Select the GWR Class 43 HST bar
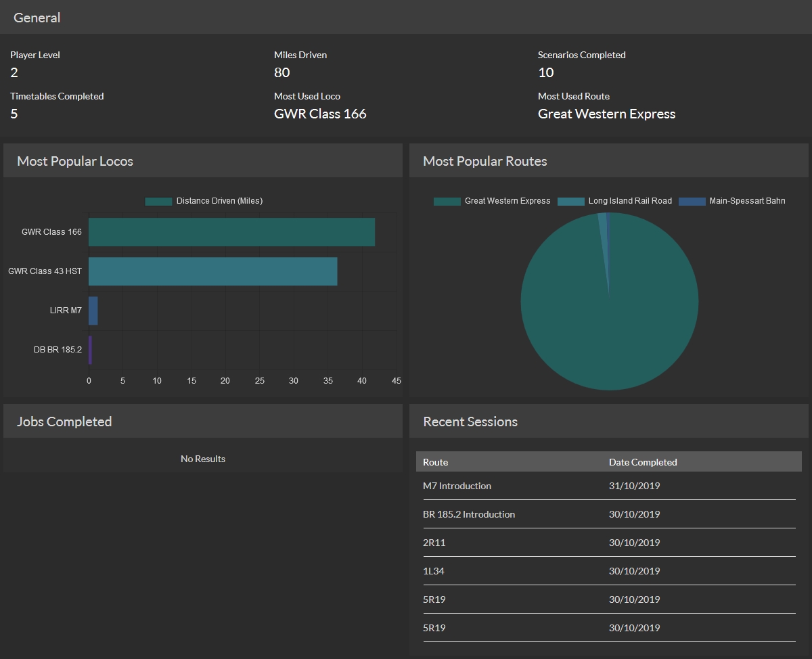The width and height of the screenshot is (812, 659). point(212,271)
